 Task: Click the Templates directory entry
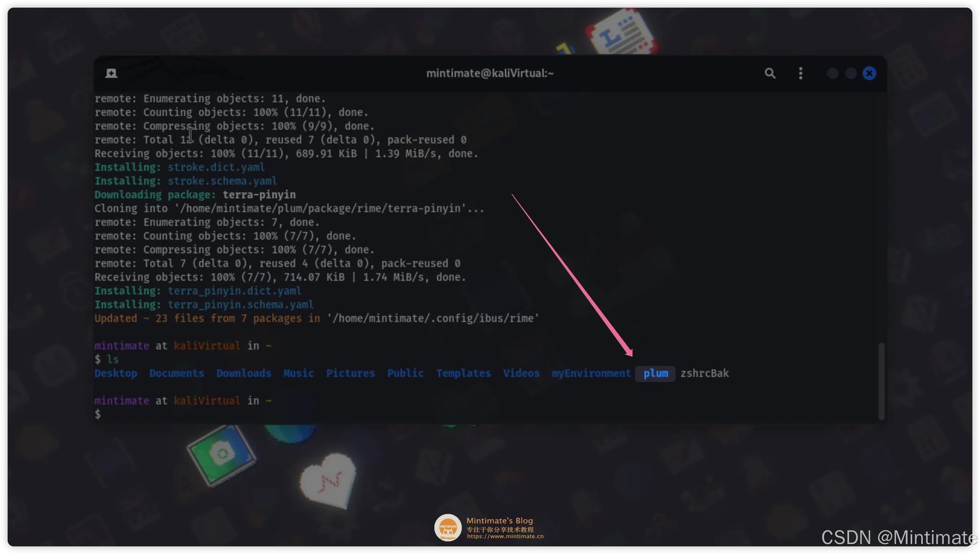point(463,373)
